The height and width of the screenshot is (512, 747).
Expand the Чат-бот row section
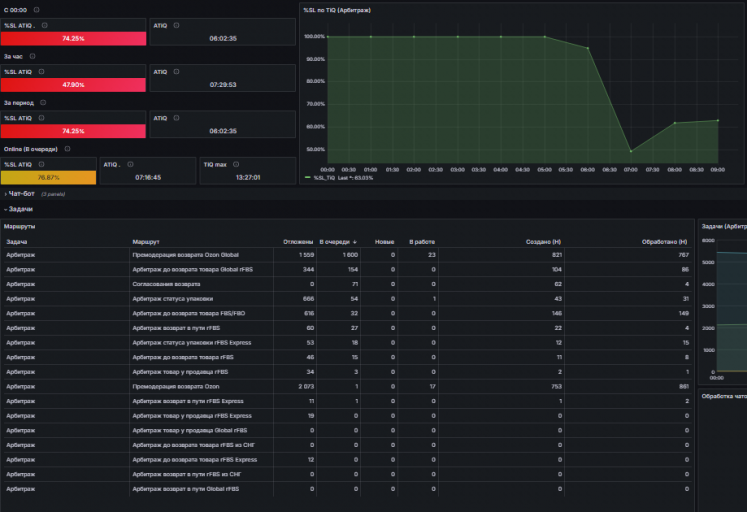(x=21, y=194)
